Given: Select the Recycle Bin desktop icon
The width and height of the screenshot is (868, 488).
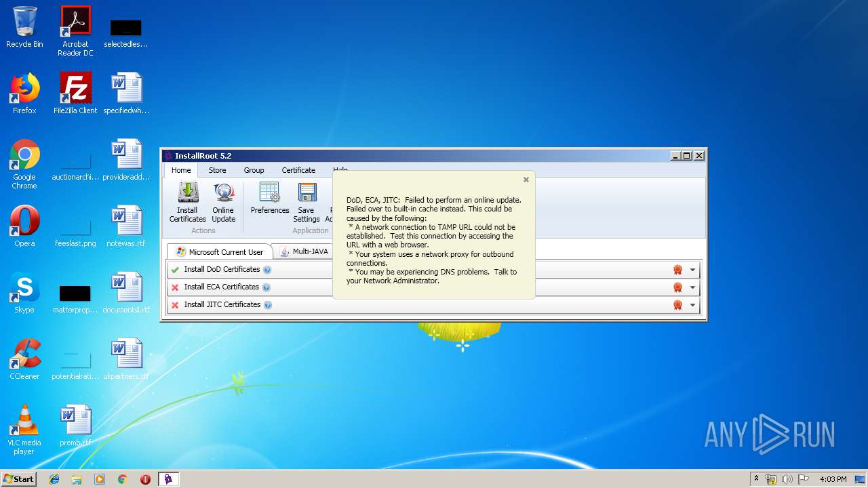Looking at the screenshot, I should [x=24, y=27].
